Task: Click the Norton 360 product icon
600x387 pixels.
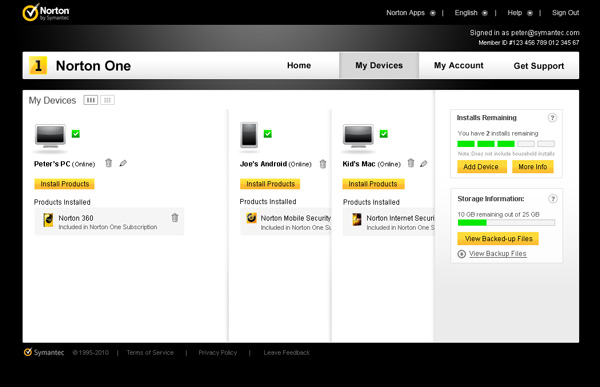Action: pyautogui.click(x=48, y=220)
